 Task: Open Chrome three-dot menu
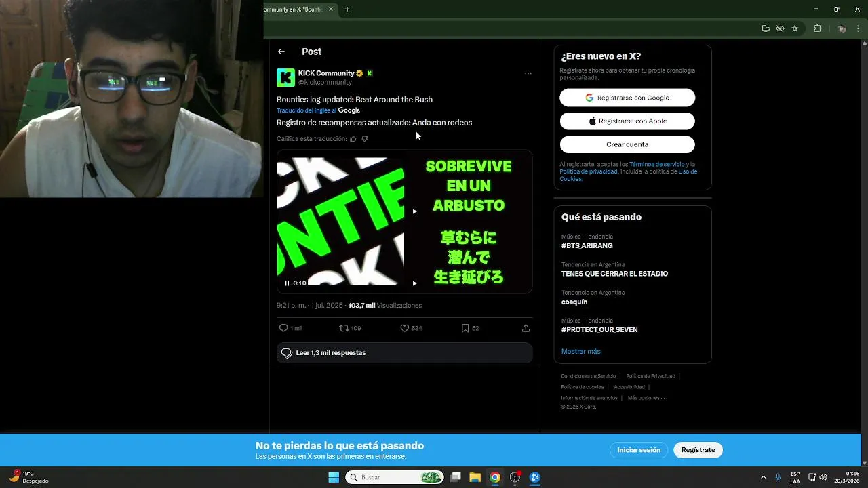[859, 28]
